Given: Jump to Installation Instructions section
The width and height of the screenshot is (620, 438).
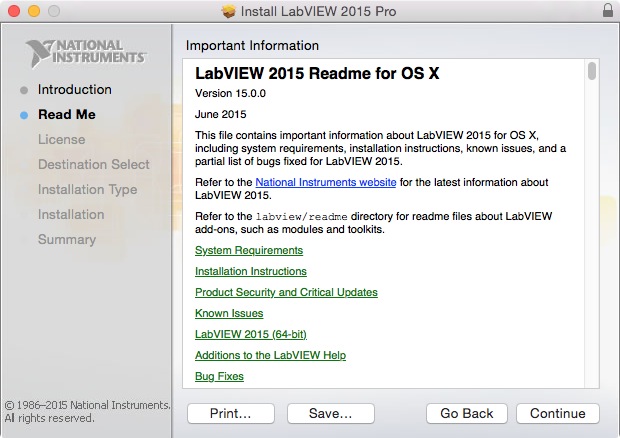Looking at the screenshot, I should pyautogui.click(x=251, y=271).
